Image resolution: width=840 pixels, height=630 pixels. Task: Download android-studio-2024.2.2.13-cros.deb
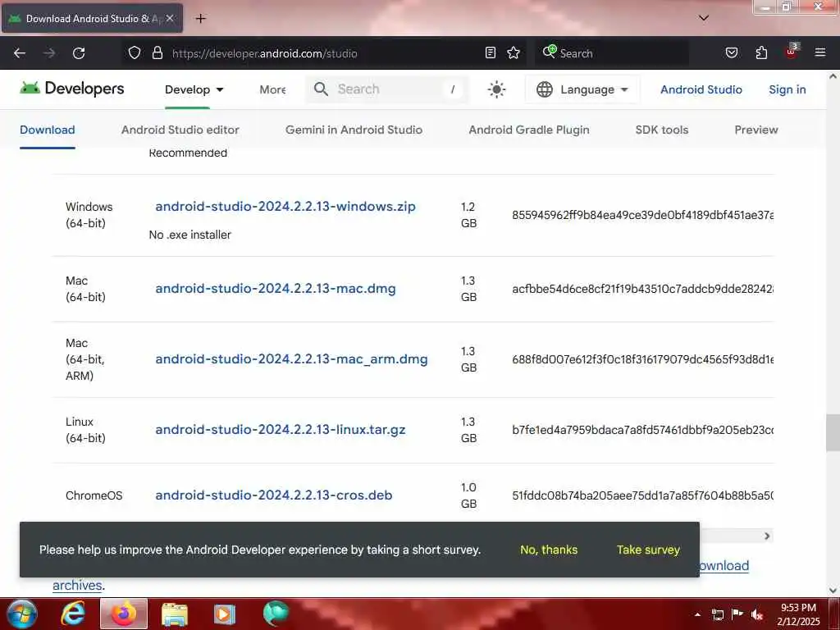tap(274, 495)
